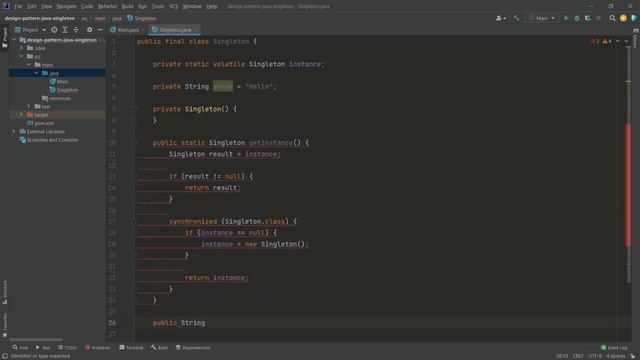640x360 pixels.
Task: Expand External Libraries node
Action: [x=14, y=131]
